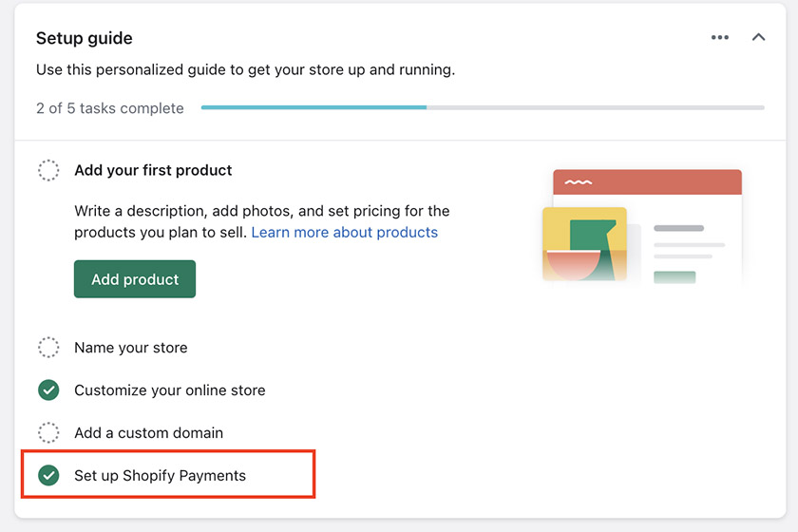
Task: Open the three-dots menu in Setup guide
Action: coord(720,37)
